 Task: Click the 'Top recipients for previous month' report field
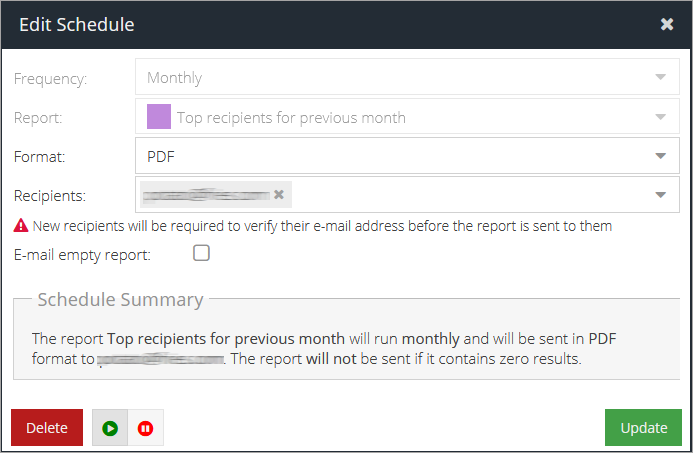click(291, 117)
